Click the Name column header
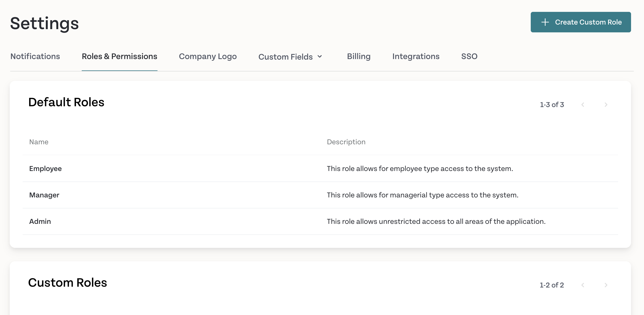The image size is (644, 315). 39,142
